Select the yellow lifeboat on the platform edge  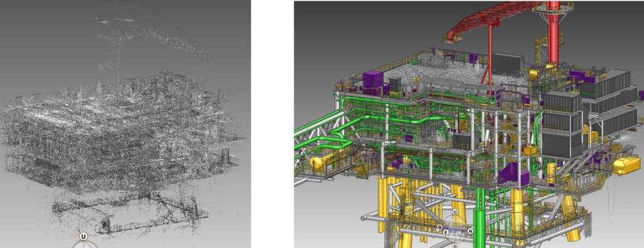tap(626, 164)
